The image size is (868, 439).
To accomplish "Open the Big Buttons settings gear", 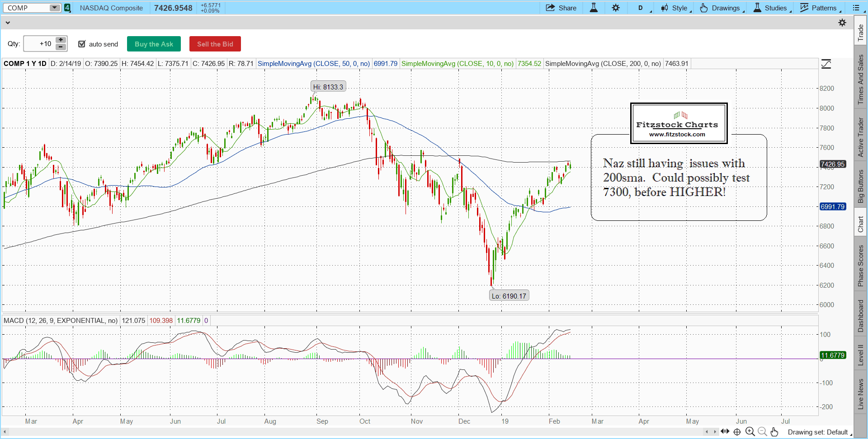I will click(842, 23).
